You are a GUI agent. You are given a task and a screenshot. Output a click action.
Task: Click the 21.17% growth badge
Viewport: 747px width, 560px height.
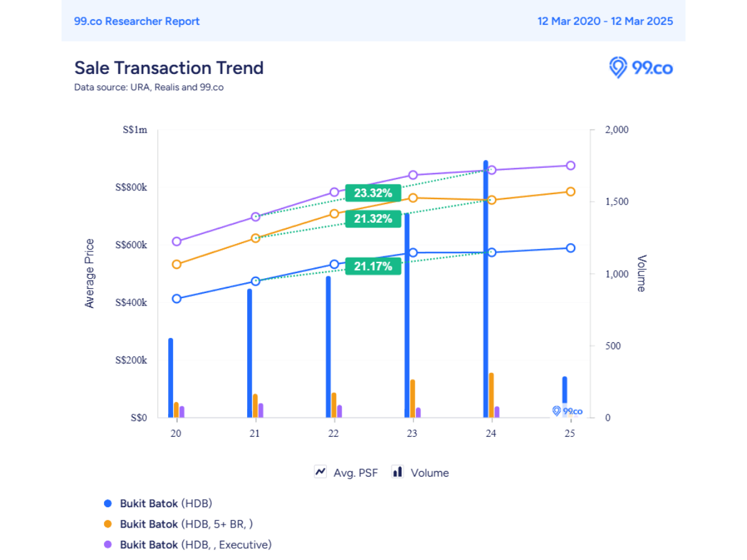click(x=373, y=266)
